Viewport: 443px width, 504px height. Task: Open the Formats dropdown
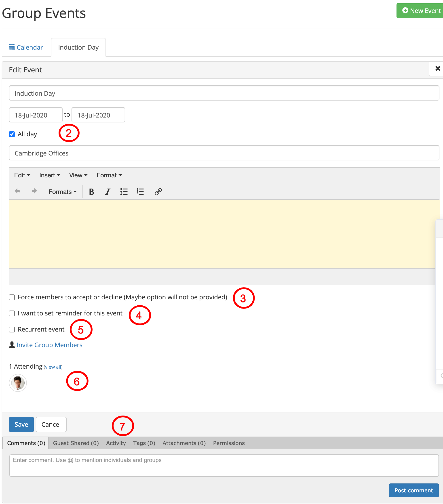(63, 192)
